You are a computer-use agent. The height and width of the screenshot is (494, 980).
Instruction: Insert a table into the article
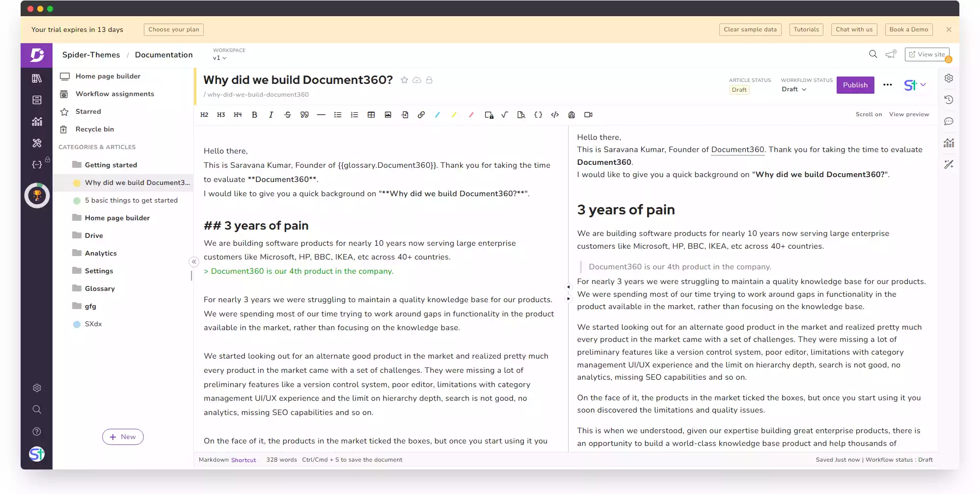(371, 115)
